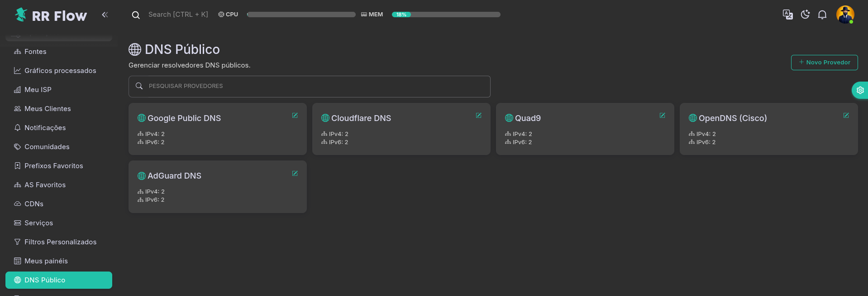This screenshot has height=296, width=868.
Task: Select Meus Clientes in the sidebar
Action: pos(48,109)
